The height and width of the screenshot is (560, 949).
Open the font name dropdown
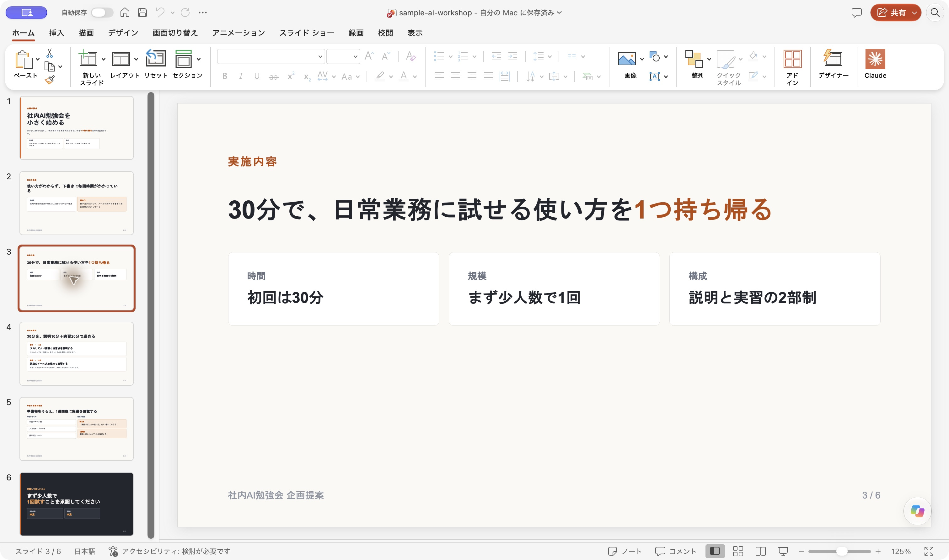320,57
